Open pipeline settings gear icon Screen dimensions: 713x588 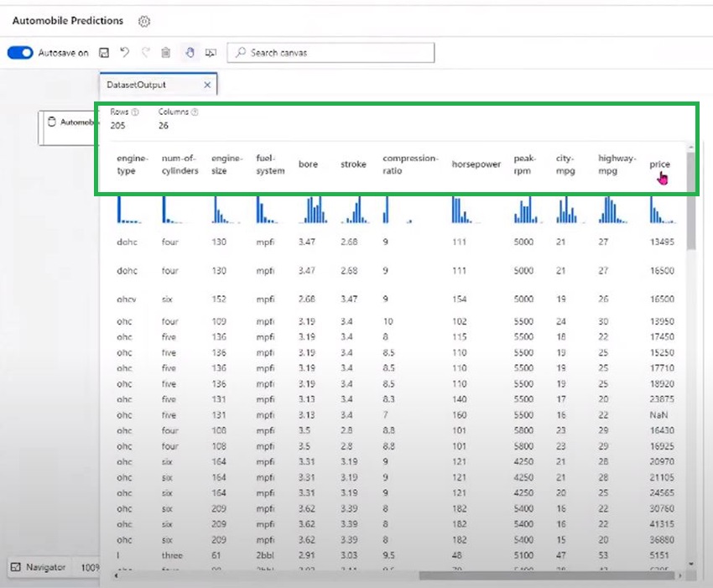[143, 21]
